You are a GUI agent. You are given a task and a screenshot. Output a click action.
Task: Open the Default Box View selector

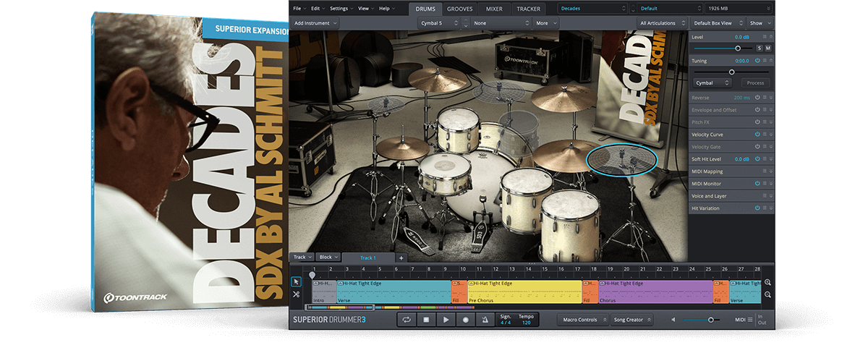[x=716, y=23]
